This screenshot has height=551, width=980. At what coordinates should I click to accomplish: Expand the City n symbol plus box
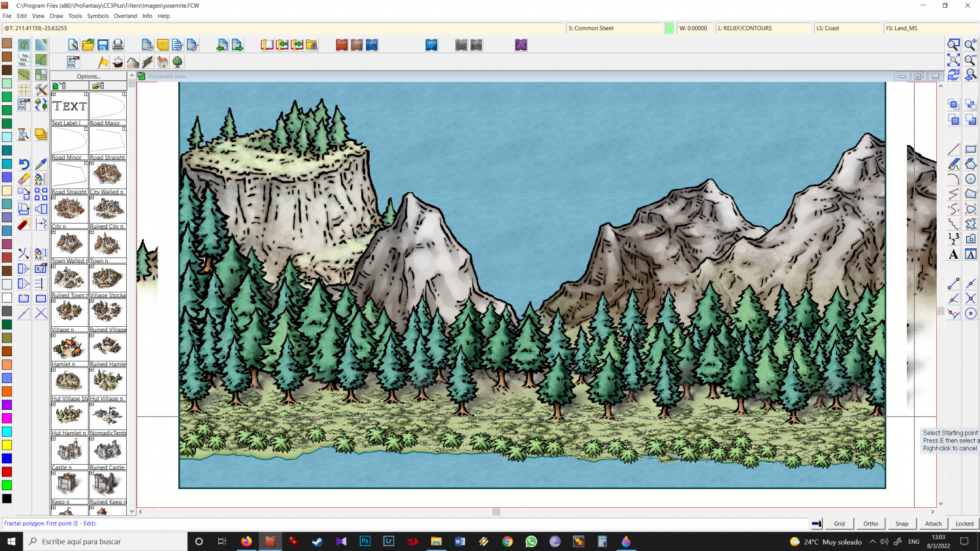(x=54, y=197)
